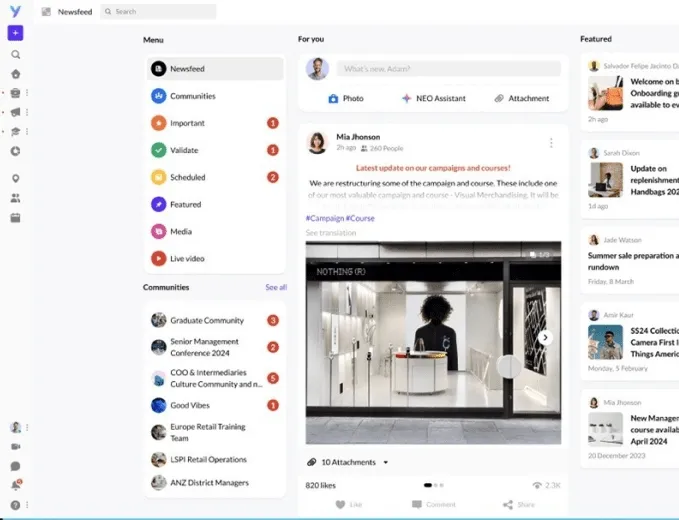Launch NEO Assistant
679x520 pixels.
433,98
